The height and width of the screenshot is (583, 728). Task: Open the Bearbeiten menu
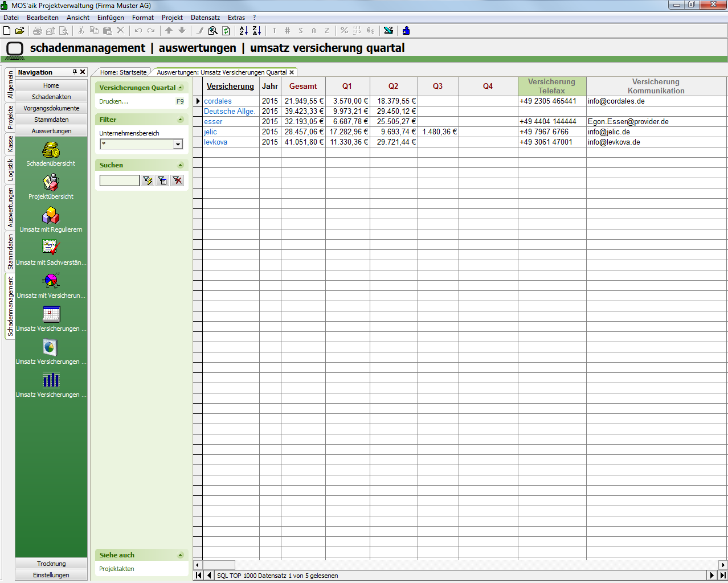click(x=43, y=18)
